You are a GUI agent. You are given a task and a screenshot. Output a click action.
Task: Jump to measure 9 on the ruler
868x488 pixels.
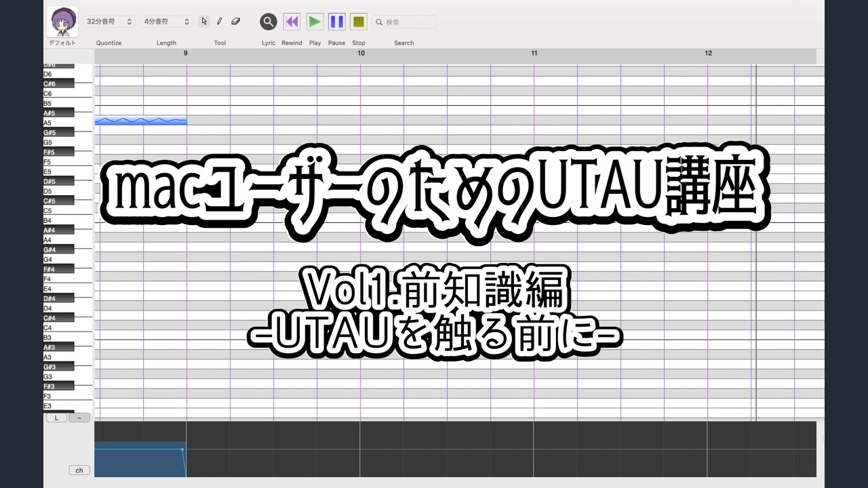tap(186, 53)
